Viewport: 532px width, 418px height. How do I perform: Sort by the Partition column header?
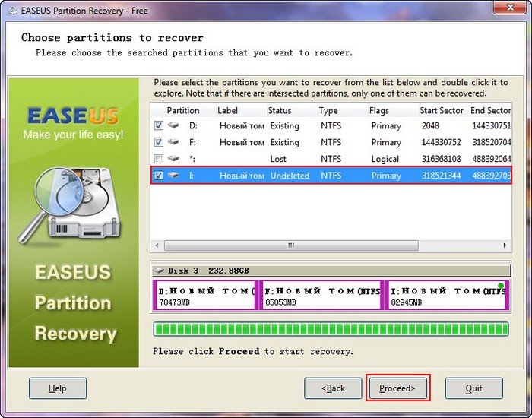click(183, 111)
